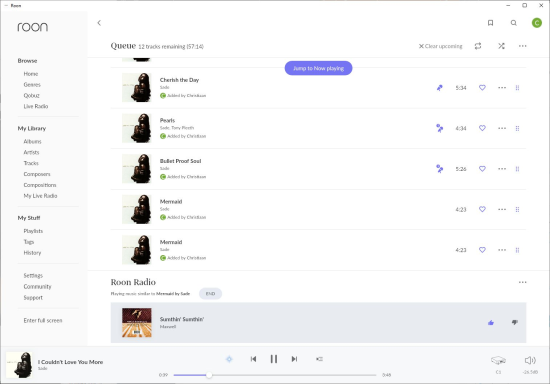The width and height of the screenshot is (550, 384).
Task: Open Genres in sidebar
Action: [32, 85]
